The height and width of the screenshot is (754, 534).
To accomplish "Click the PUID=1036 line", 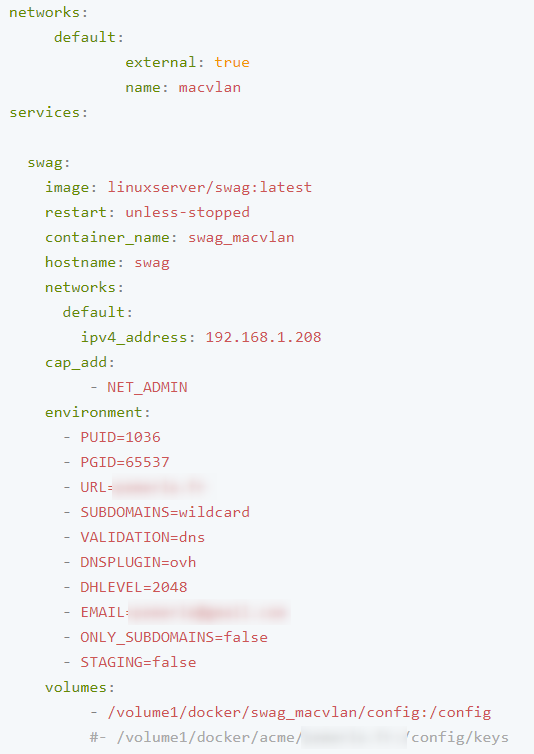I will (x=120, y=438).
